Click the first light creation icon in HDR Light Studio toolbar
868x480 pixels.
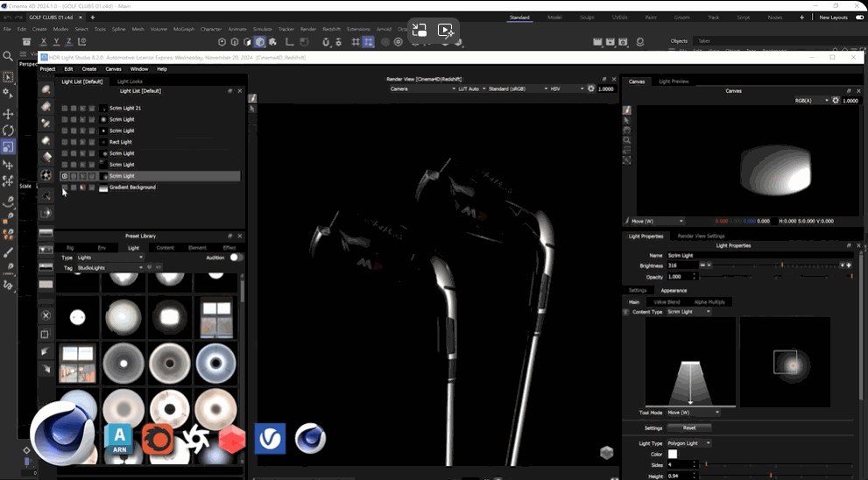point(46,89)
